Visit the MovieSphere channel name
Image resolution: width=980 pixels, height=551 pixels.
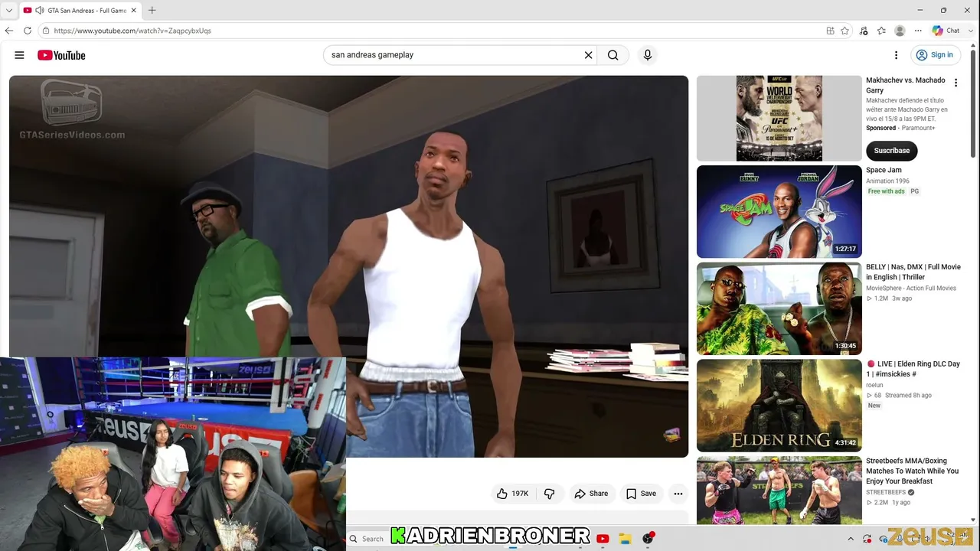click(911, 288)
